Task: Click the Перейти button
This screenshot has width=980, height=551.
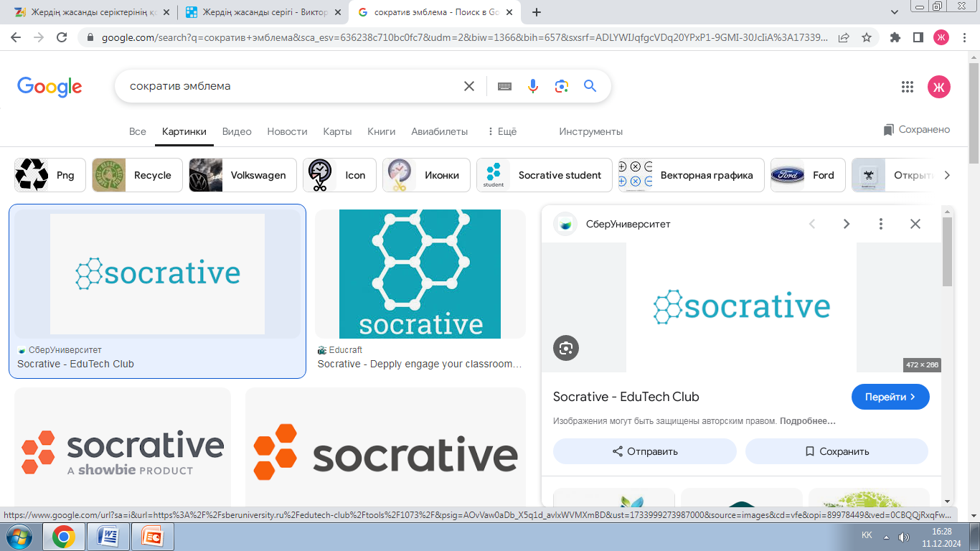Action: tap(890, 397)
